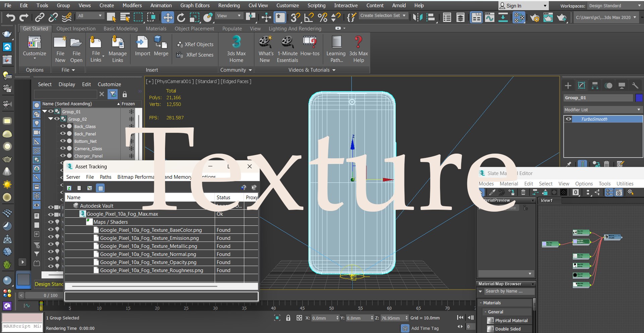Open the View reference coordinate dropdown
Screen dimensions: 644x333
pyautogui.click(x=229, y=16)
